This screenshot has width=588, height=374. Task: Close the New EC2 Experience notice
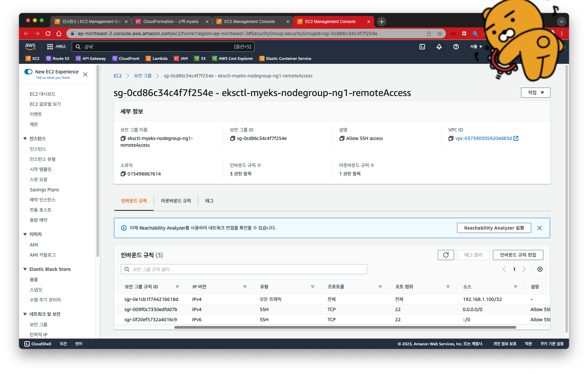pos(85,74)
